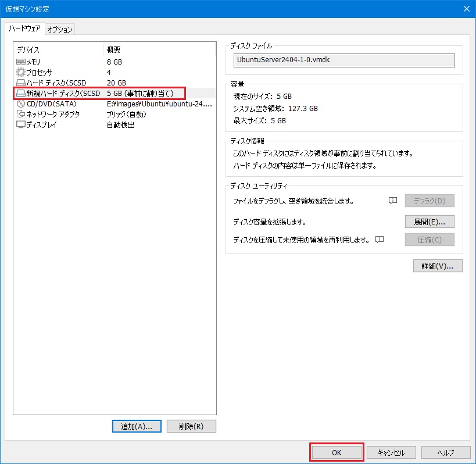Click the line reading ディスクを圧縮して未使用の領域を再利用します
This screenshot has width=476, height=464.
click(x=301, y=240)
